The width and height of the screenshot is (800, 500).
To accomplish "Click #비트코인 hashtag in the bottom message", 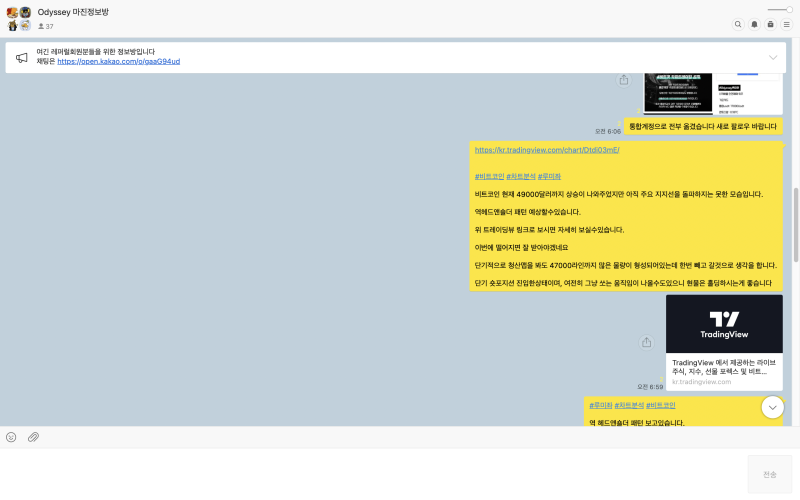I will click(661, 405).
